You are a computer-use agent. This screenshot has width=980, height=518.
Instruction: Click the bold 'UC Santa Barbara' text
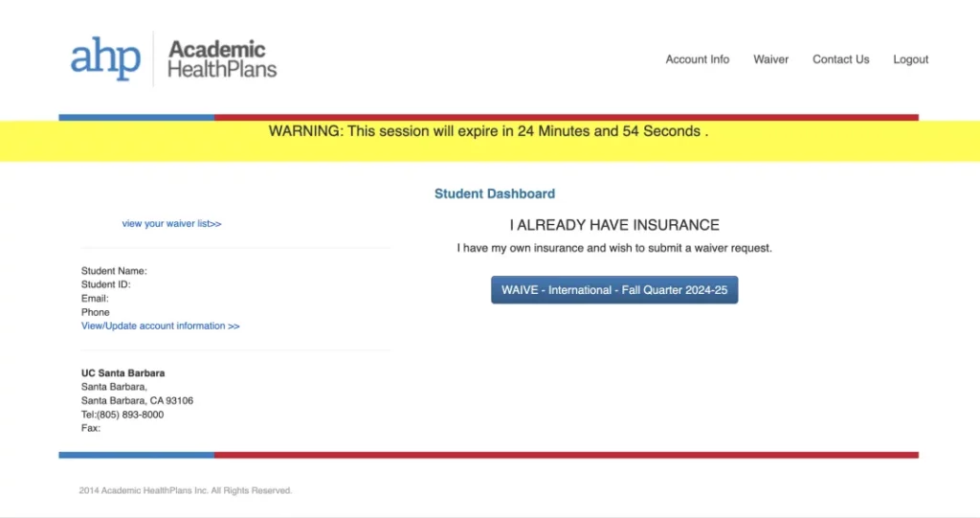(123, 372)
